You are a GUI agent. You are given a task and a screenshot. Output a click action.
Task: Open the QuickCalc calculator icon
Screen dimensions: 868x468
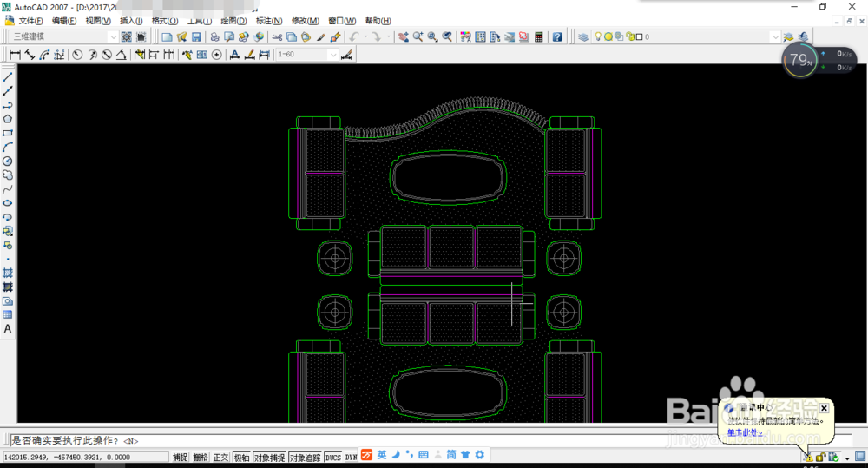[539, 37]
